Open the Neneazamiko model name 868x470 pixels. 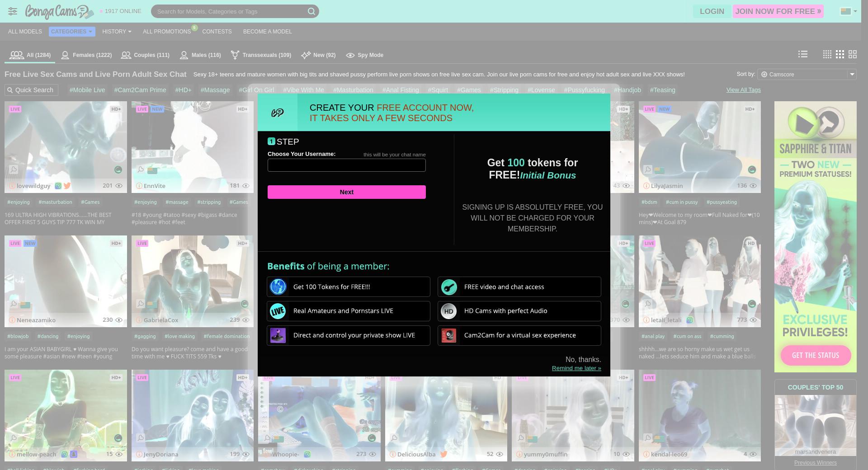click(36, 320)
